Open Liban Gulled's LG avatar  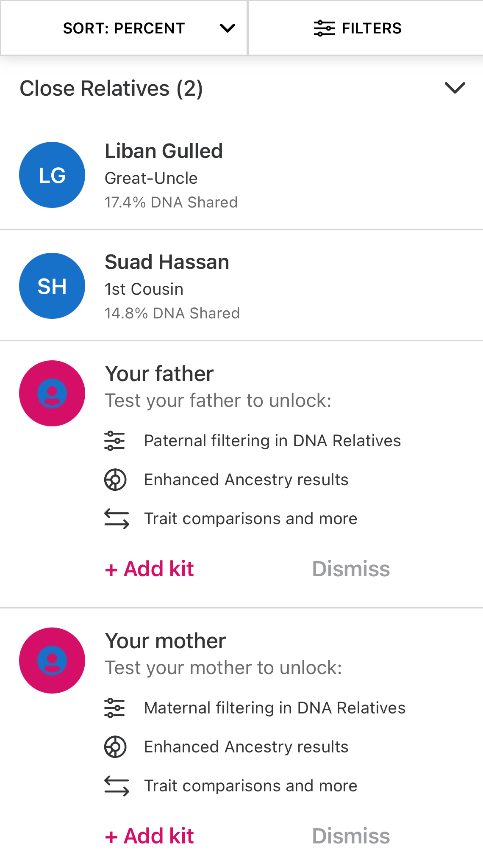point(52,175)
